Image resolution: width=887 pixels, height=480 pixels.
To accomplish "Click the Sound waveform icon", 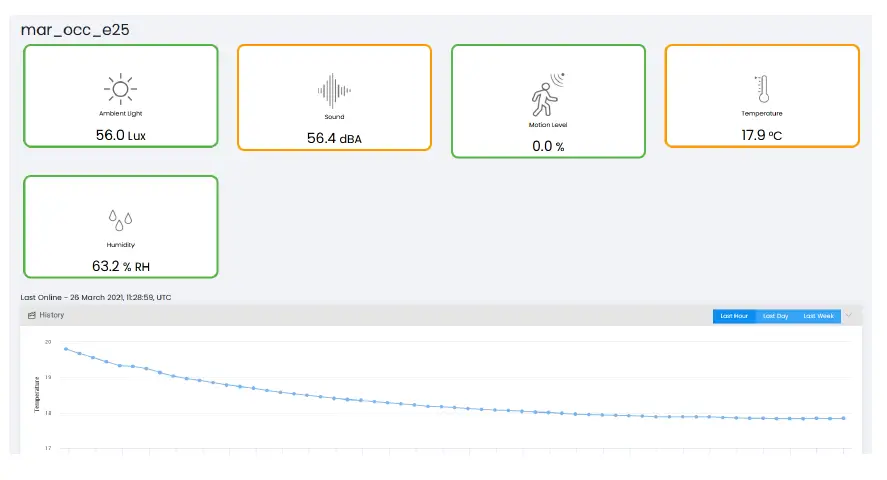I will pos(334,91).
